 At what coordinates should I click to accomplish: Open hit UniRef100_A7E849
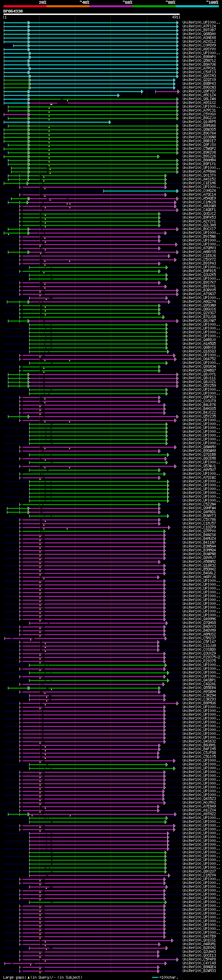click(199, 806)
